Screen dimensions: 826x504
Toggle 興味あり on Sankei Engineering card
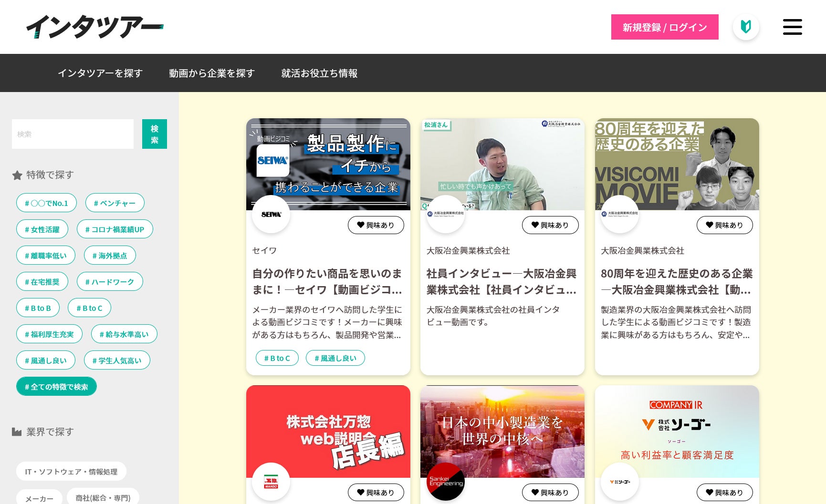coord(550,493)
